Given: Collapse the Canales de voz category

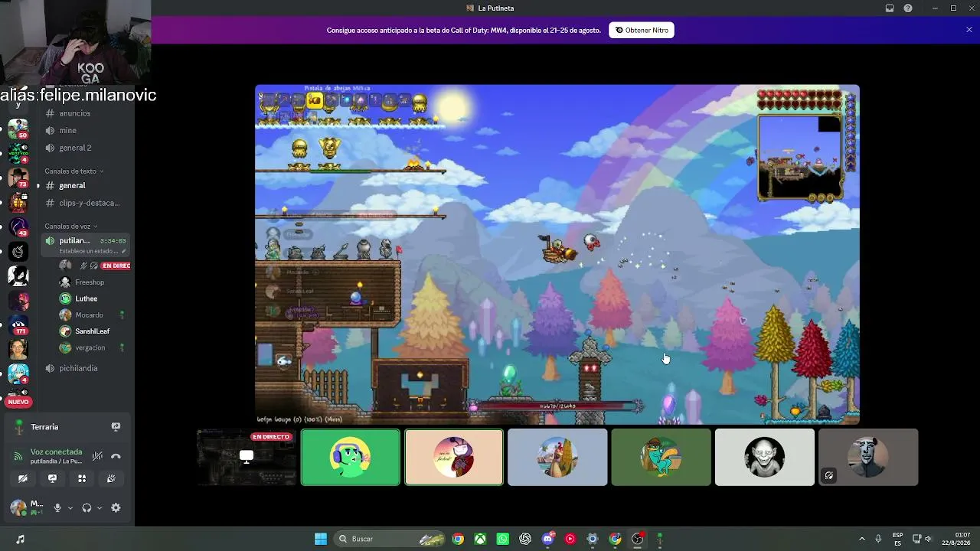Looking at the screenshot, I should (x=70, y=227).
